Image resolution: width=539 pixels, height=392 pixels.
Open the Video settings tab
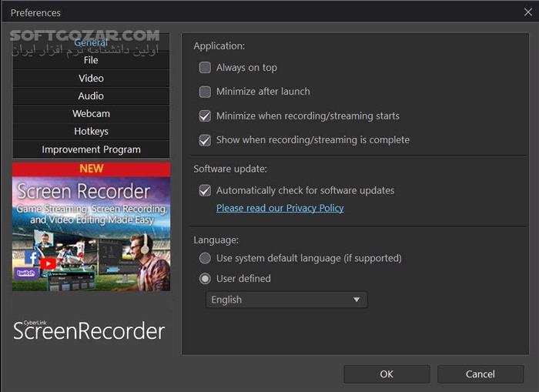point(91,78)
